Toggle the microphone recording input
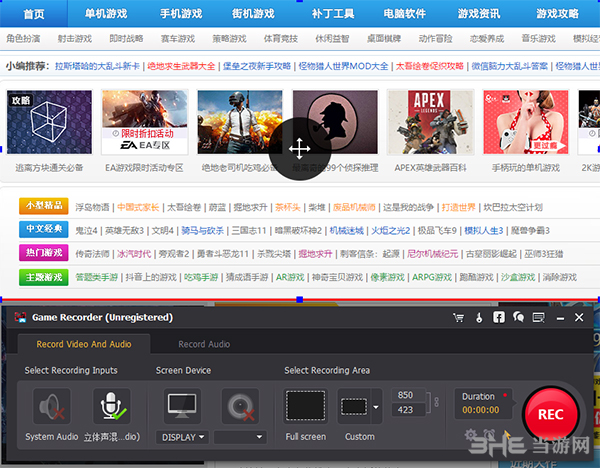This screenshot has height=468, width=600. pyautogui.click(x=112, y=406)
